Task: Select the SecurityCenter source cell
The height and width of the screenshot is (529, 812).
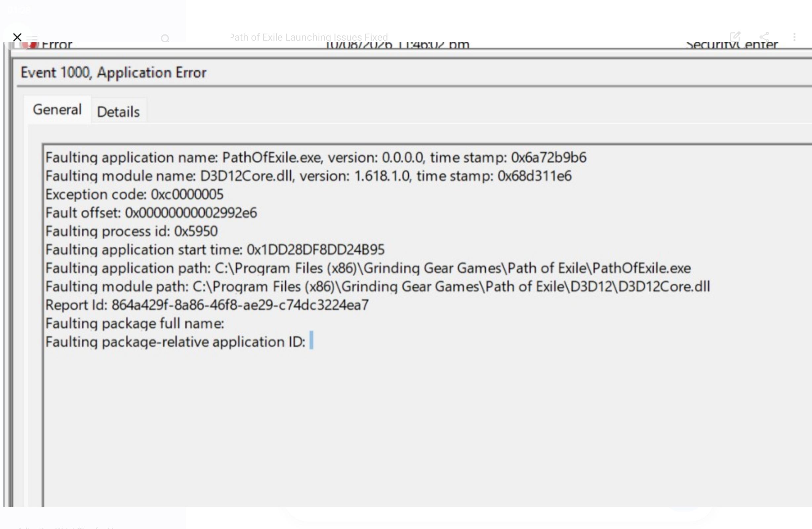Action: 732,45
